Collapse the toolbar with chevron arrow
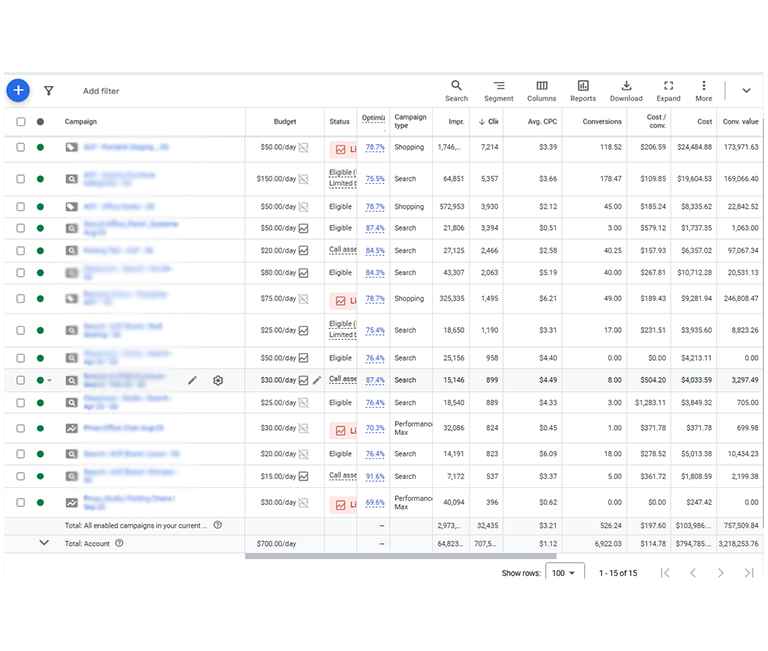768x651 pixels. coord(746,91)
